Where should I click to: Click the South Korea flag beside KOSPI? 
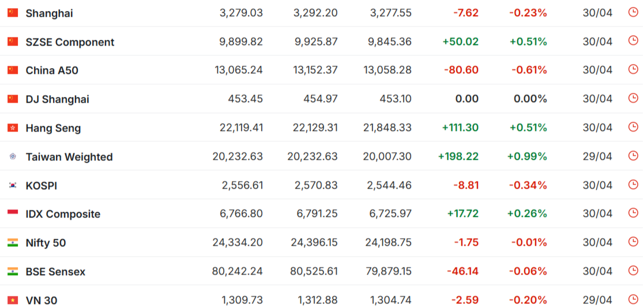pyautogui.click(x=13, y=186)
